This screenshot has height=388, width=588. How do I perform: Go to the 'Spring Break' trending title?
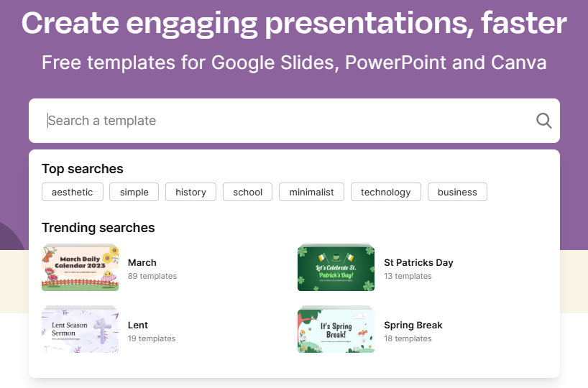click(413, 325)
